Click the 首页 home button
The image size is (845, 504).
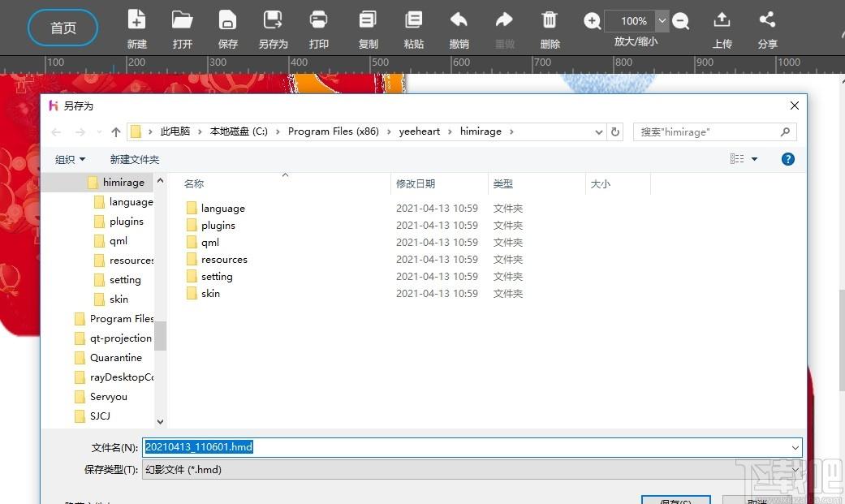click(x=63, y=28)
